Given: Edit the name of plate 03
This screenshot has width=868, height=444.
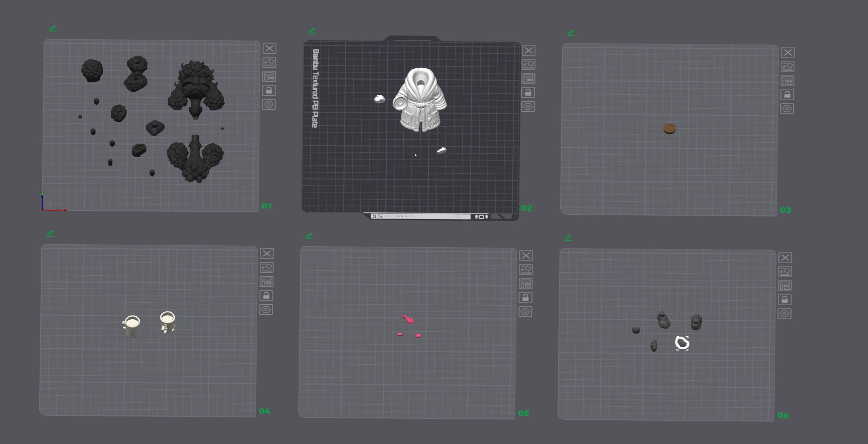Looking at the screenshot, I should tap(571, 33).
